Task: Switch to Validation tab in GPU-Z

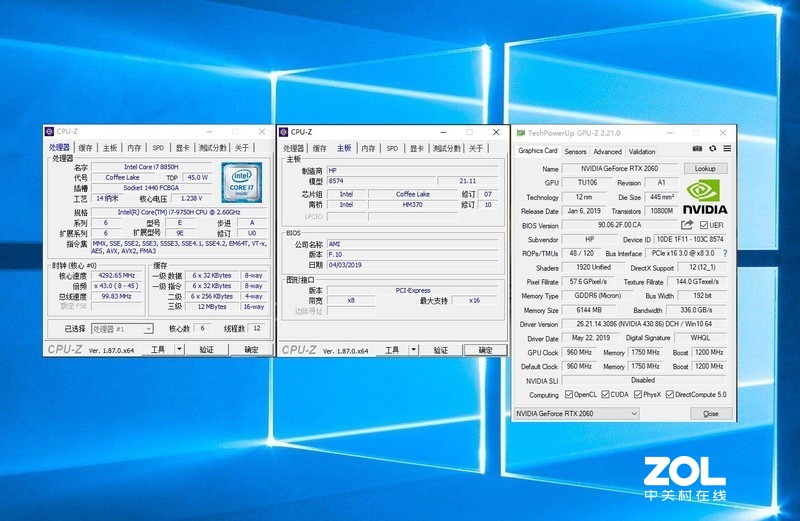Action: coord(642,152)
